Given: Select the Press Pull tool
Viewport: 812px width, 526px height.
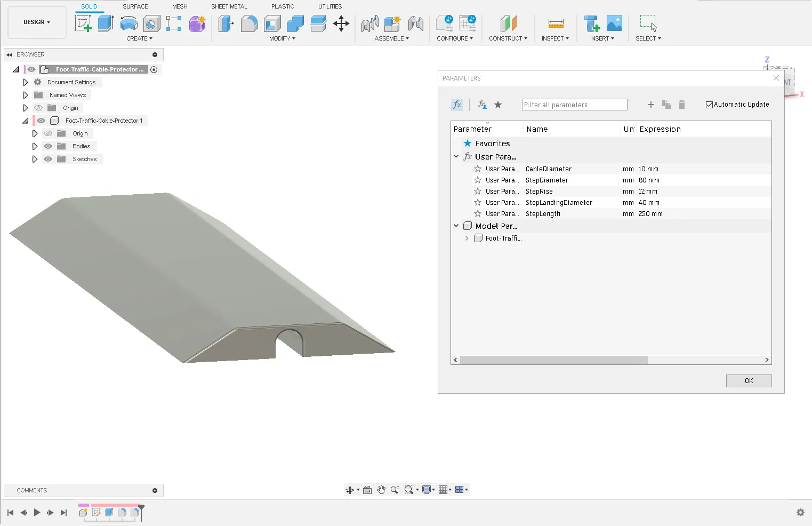Looking at the screenshot, I should [x=226, y=23].
